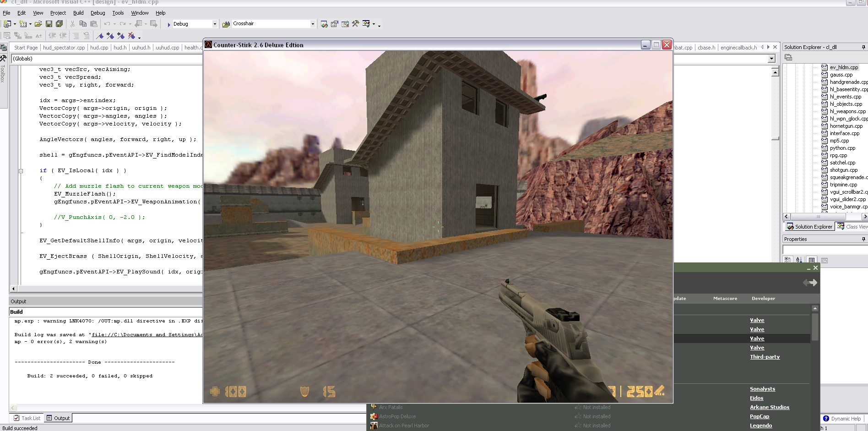The width and height of the screenshot is (868, 431).
Task: Click the Find in Files icon beside Crosshair box
Action: coord(226,24)
